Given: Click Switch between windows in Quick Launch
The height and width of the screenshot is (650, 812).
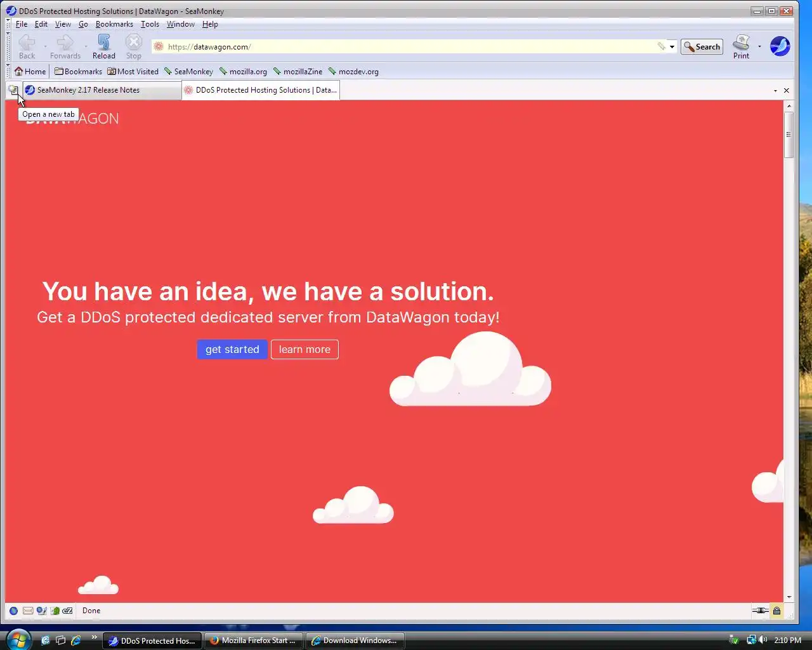Looking at the screenshot, I should tap(61, 640).
